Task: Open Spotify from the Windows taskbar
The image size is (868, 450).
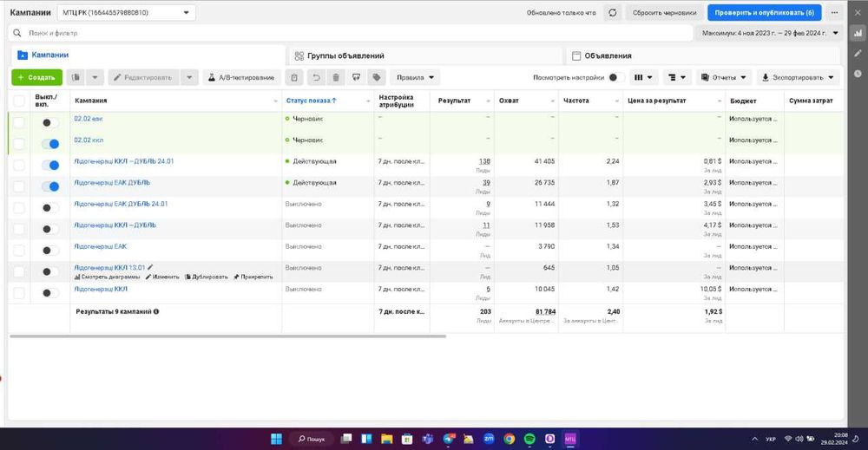Action: point(529,439)
